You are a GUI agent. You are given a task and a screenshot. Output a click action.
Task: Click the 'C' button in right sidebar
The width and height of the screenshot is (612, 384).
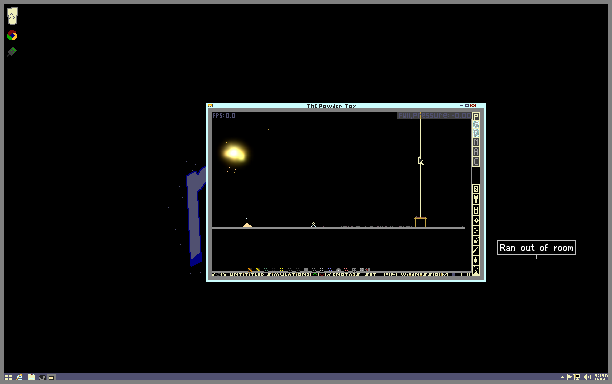click(x=476, y=161)
